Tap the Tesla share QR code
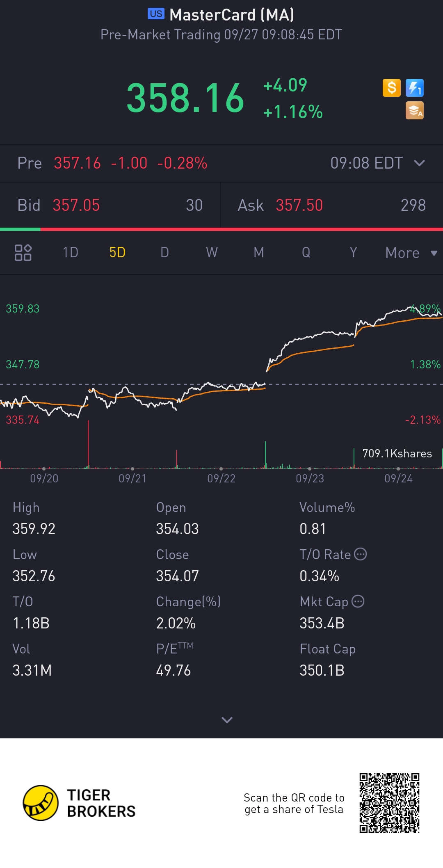Image resolution: width=443 pixels, height=868 pixels. click(389, 803)
